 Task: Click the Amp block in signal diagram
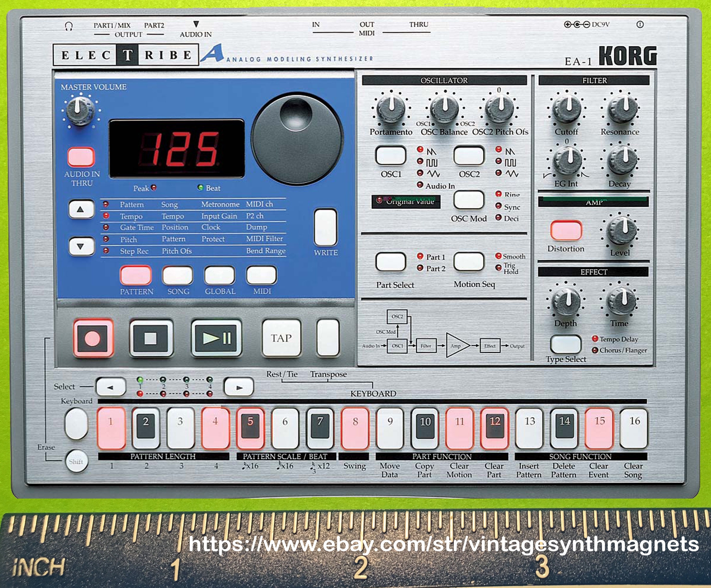pyautogui.click(x=457, y=346)
